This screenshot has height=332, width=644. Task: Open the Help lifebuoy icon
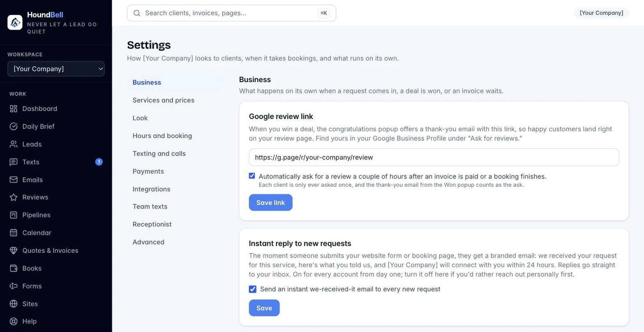[x=14, y=321]
